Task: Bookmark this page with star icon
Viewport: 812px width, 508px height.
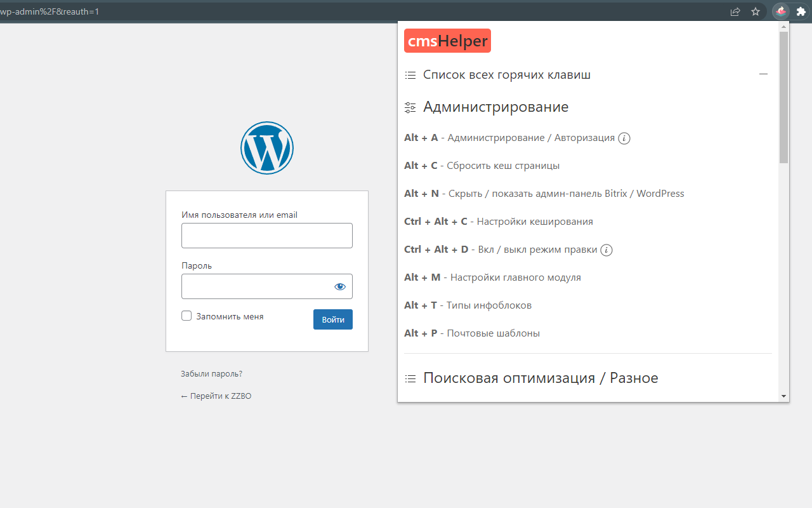Action: (x=756, y=11)
